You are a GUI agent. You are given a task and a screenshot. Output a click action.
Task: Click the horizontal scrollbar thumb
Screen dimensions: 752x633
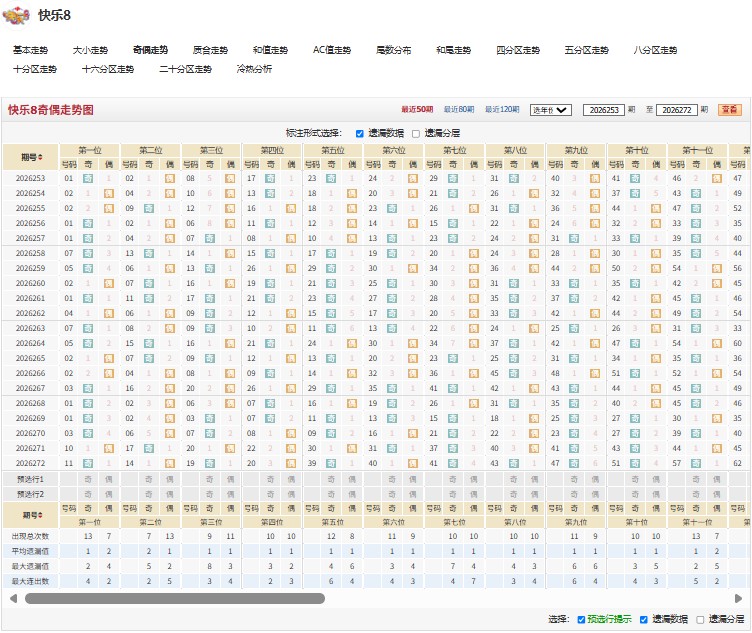click(x=175, y=598)
